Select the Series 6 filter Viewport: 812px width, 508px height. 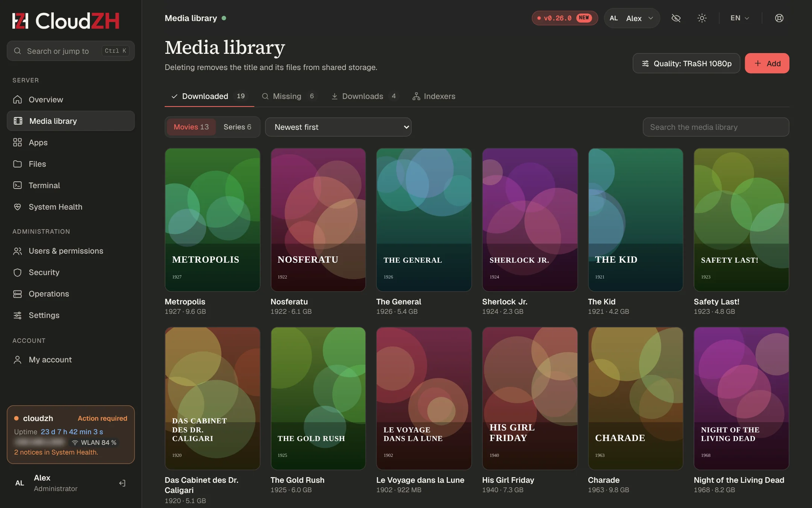(x=237, y=127)
